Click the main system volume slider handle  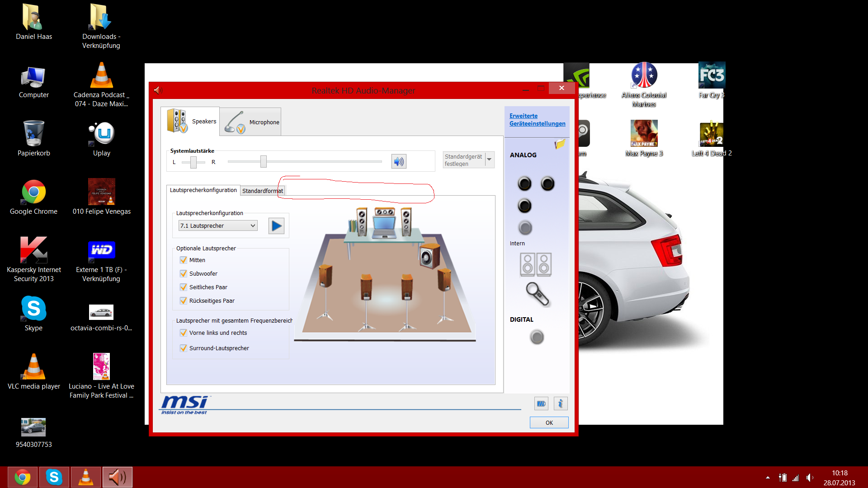(264, 161)
